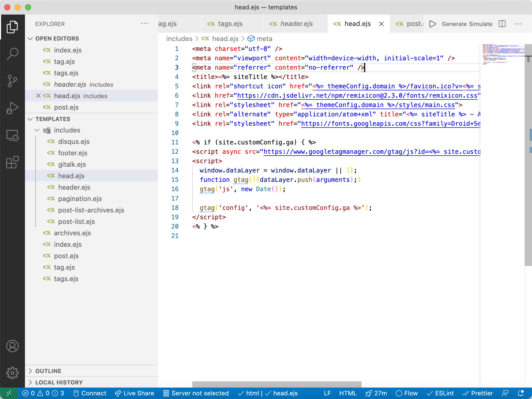Click the vertical editor scrollbar
Viewport: 532px width, 399px height.
(x=528, y=155)
